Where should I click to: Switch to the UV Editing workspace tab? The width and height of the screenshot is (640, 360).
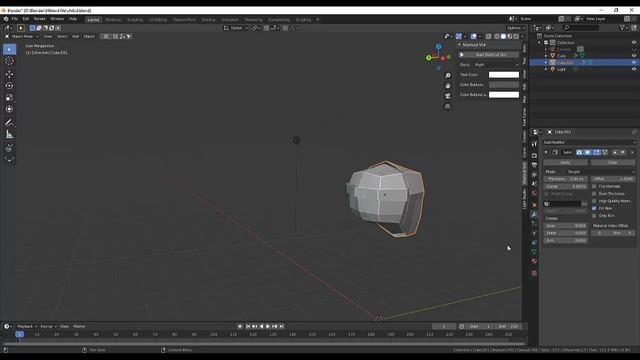click(x=158, y=20)
